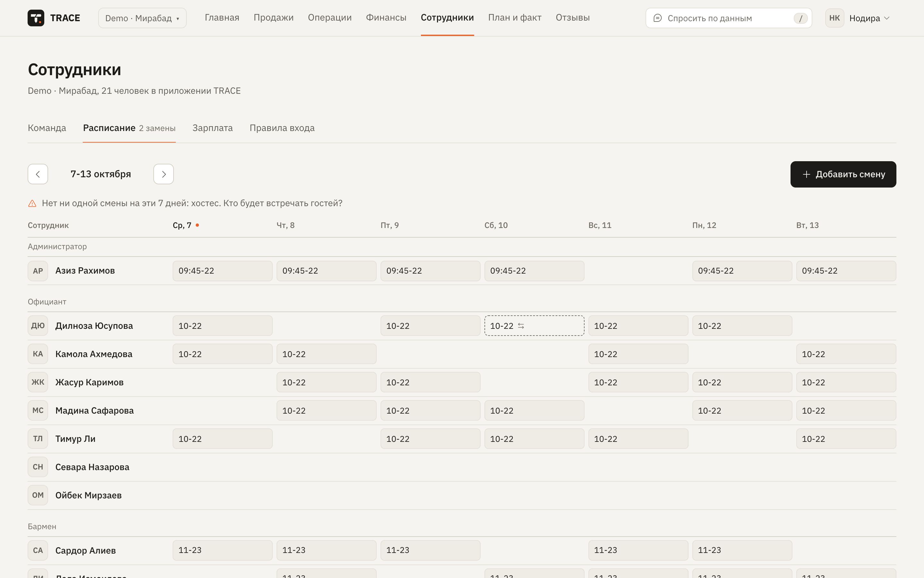Open the Финансы section

386,18
